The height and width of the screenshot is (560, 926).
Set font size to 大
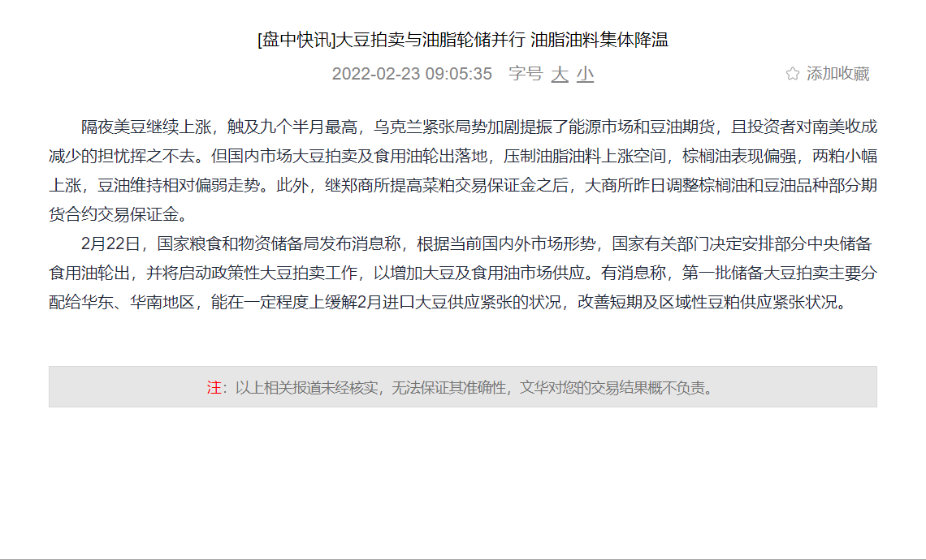coord(560,75)
